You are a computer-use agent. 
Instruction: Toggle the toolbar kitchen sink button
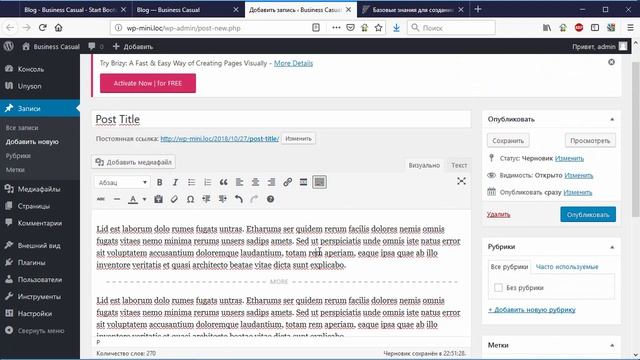click(319, 182)
